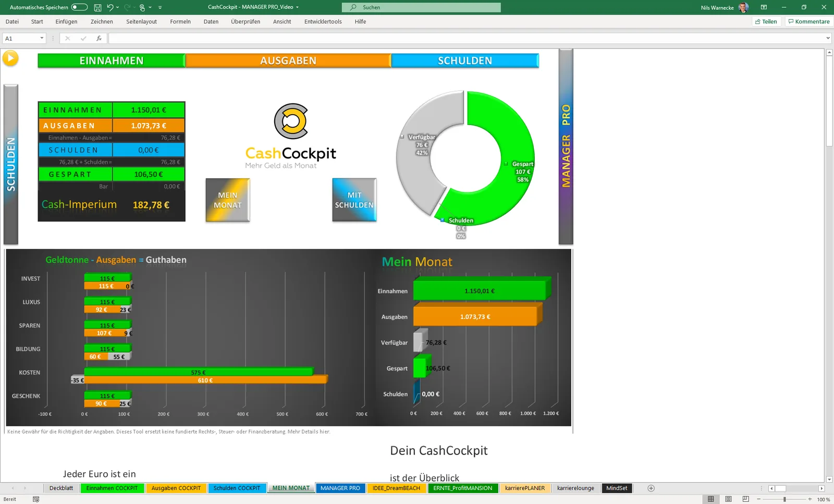Open the Zeichnen ribbon tab
Screen dimensions: 834x504
pos(102,22)
